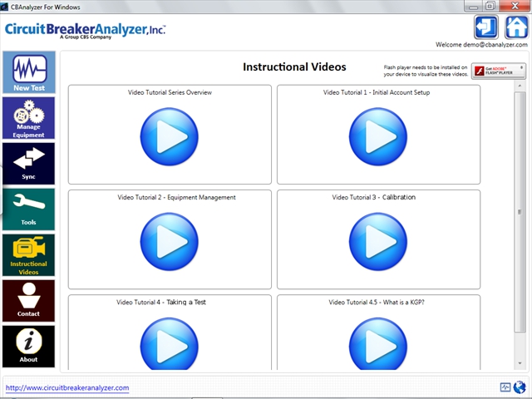Screen dimensions: 532x399
Task: Click the logout door-arrow icon
Action: (485, 27)
